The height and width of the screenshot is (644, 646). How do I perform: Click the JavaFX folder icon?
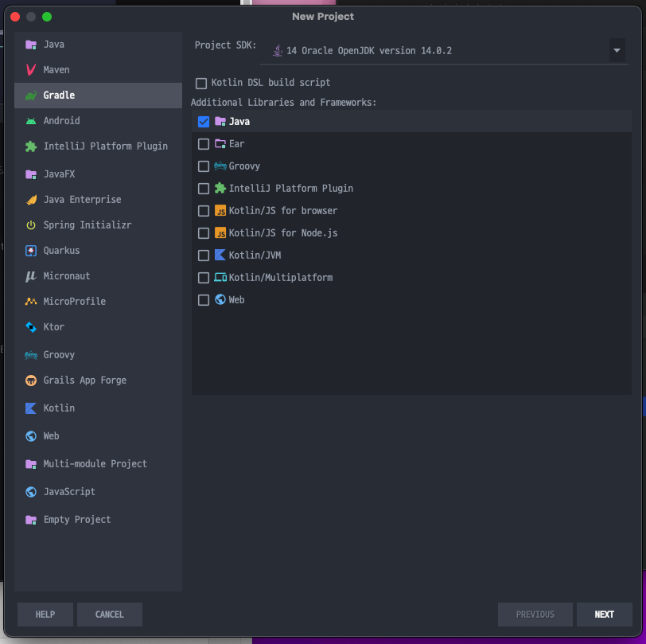click(31, 174)
